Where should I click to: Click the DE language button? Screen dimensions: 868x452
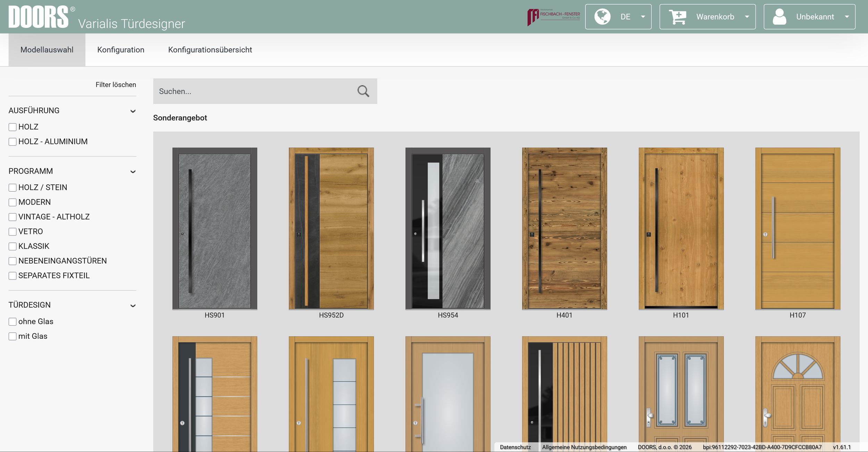pyautogui.click(x=618, y=17)
